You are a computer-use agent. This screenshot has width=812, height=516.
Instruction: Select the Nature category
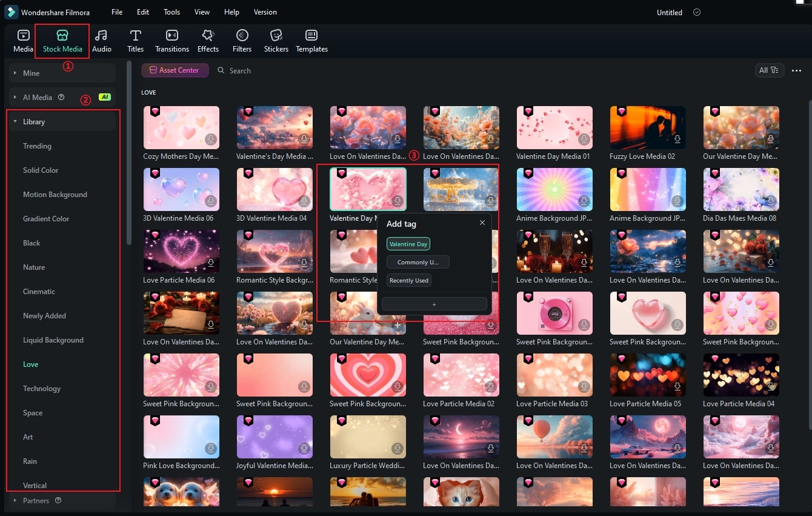point(34,267)
